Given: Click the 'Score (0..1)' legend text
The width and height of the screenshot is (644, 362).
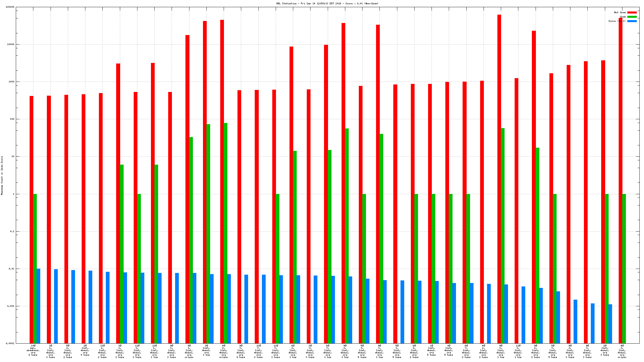Looking at the screenshot, I should pos(617,21).
